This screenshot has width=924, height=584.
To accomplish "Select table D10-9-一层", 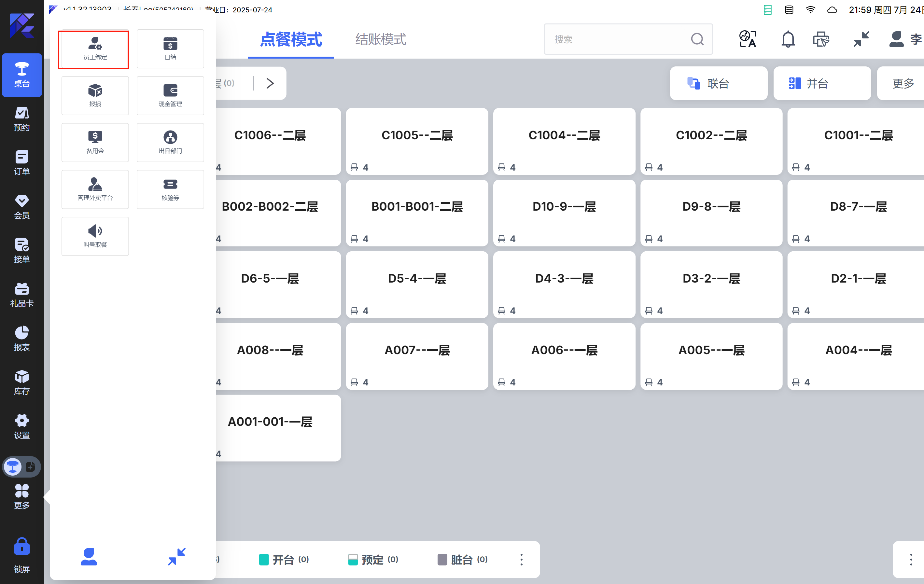I will coord(564,213).
